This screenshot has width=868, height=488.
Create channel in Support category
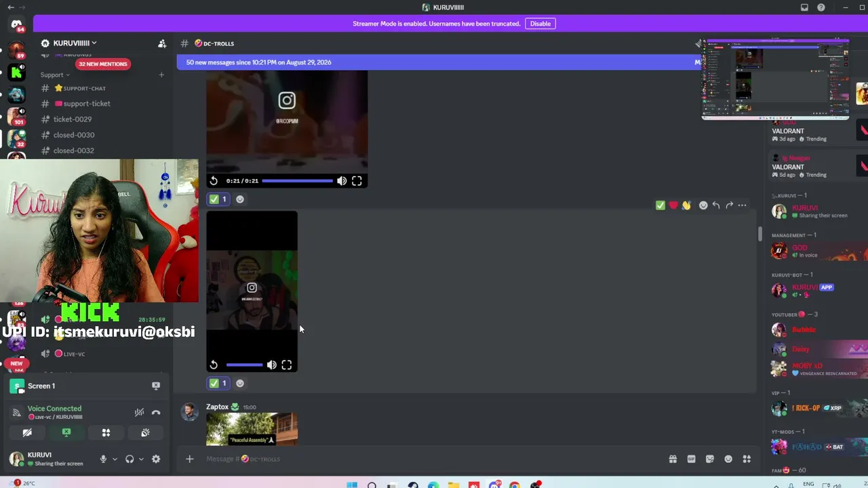tap(161, 75)
